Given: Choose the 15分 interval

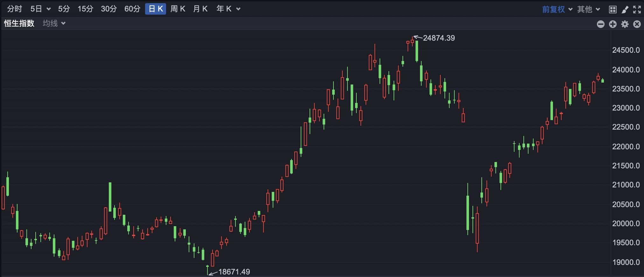Looking at the screenshot, I should (x=85, y=9).
